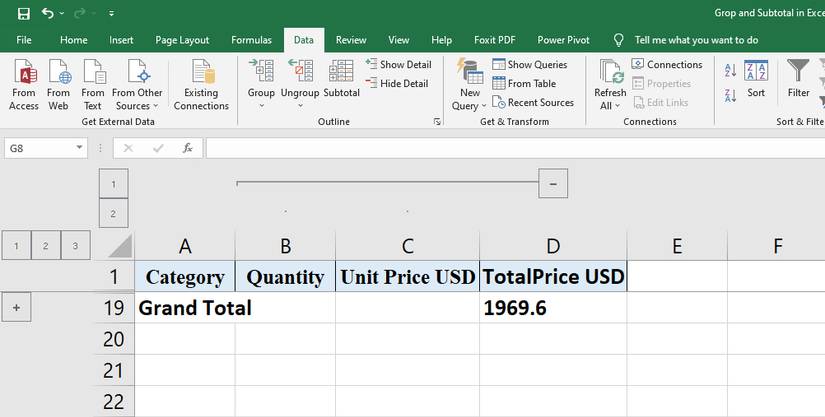
Task: Select column outline level 1 button
Action: 114,184
